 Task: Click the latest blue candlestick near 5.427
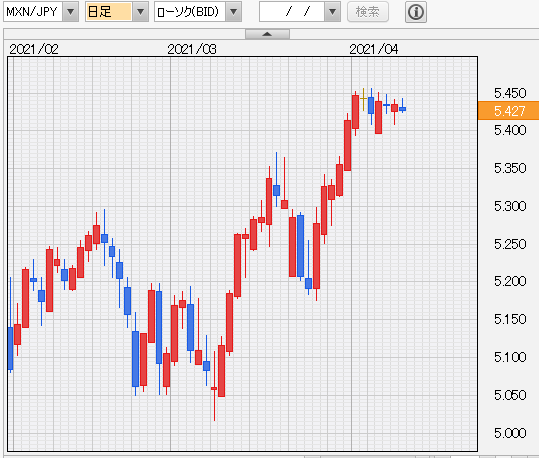[x=403, y=109]
